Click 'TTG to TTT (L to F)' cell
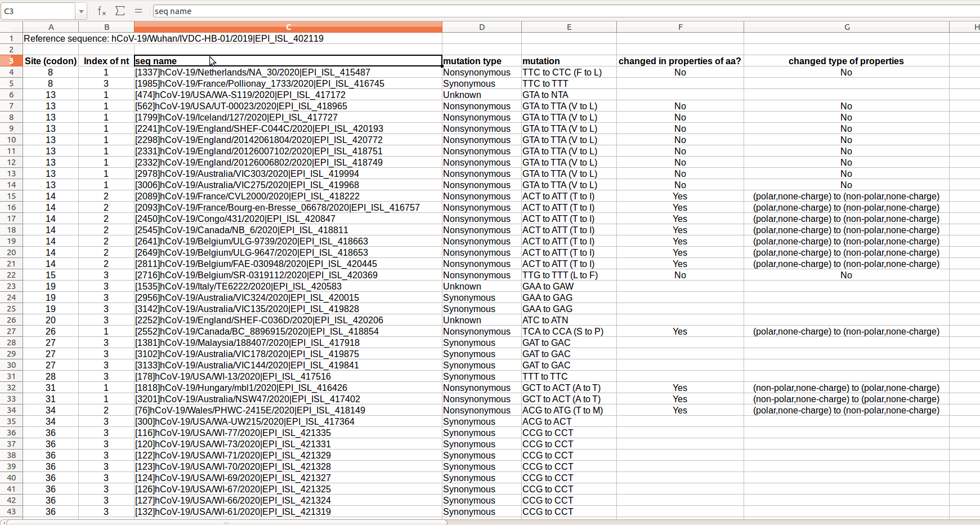980x525 pixels. click(569, 275)
